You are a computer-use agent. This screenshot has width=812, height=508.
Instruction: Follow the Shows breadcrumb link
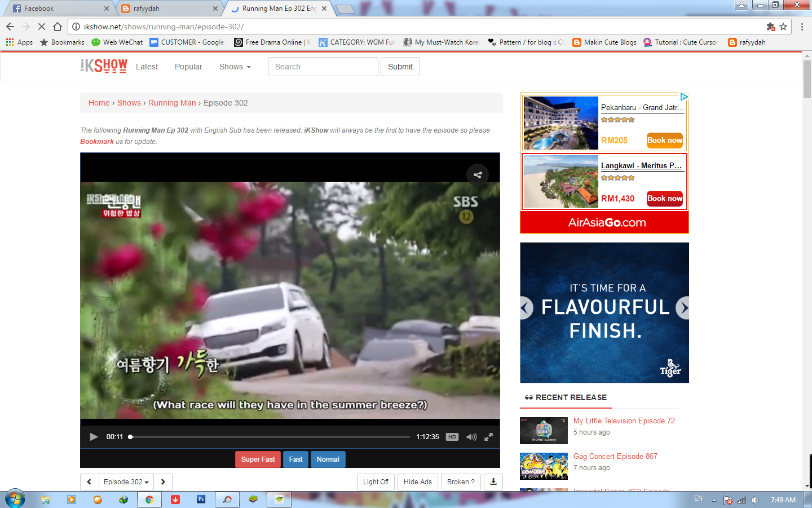tap(129, 103)
